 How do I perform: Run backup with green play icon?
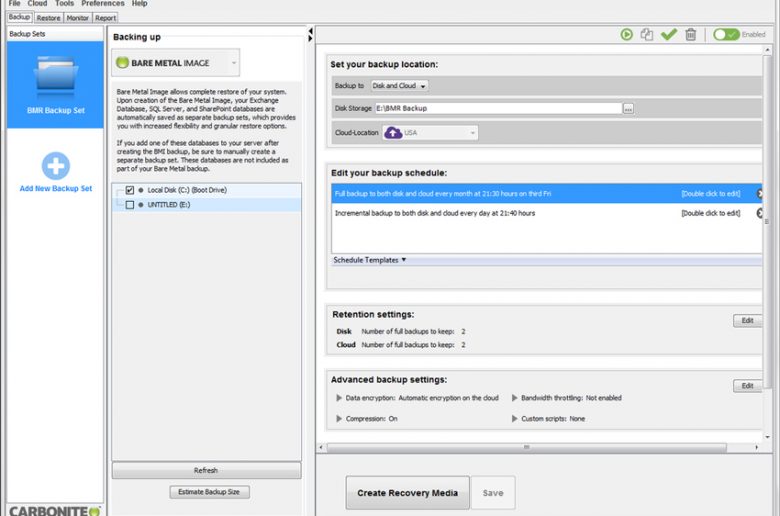coord(626,34)
